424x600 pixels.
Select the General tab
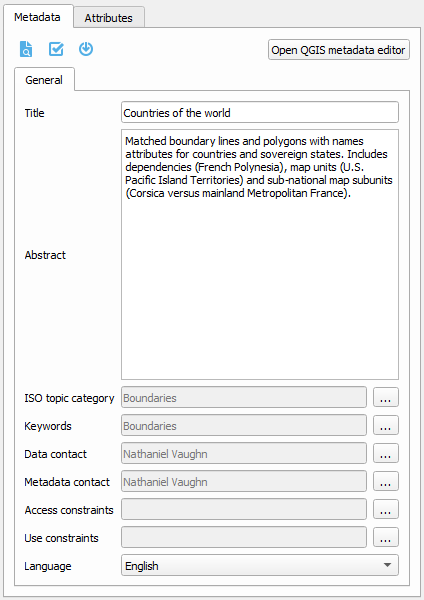[x=44, y=80]
